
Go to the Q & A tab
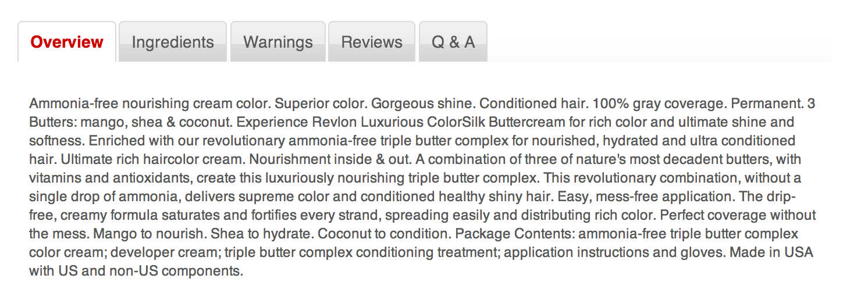click(x=453, y=42)
